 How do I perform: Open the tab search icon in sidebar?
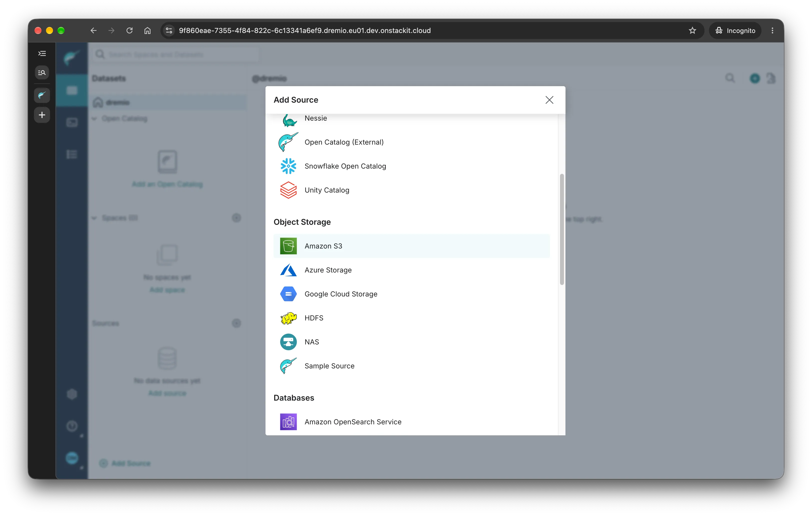(x=42, y=72)
